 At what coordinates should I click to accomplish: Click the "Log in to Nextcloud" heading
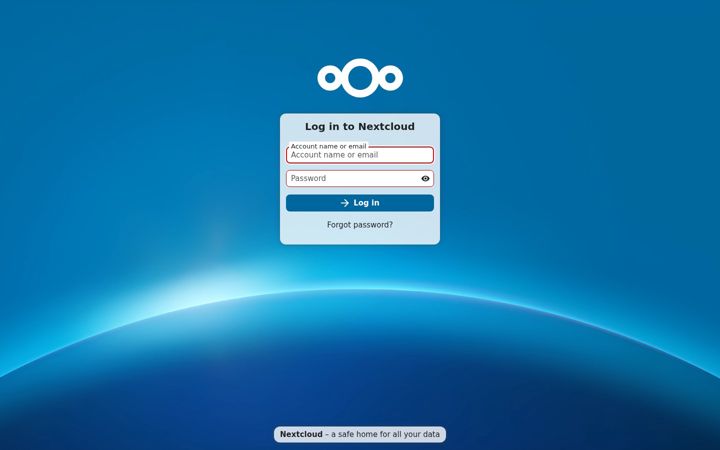(360, 127)
